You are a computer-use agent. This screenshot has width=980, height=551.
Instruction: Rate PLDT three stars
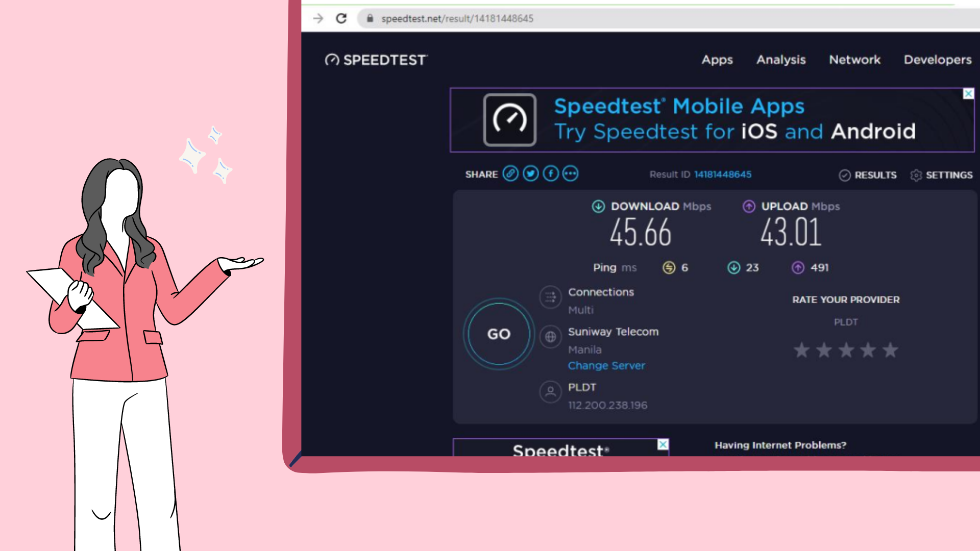(846, 350)
